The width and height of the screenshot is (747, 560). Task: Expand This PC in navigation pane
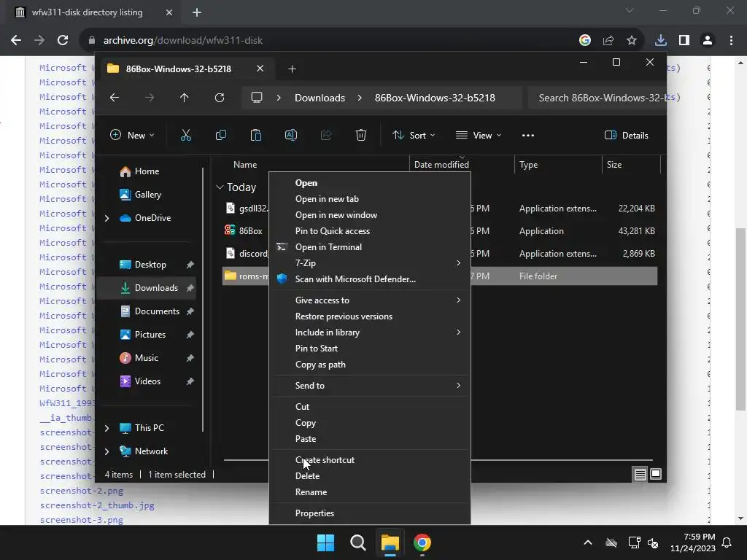pyautogui.click(x=107, y=428)
